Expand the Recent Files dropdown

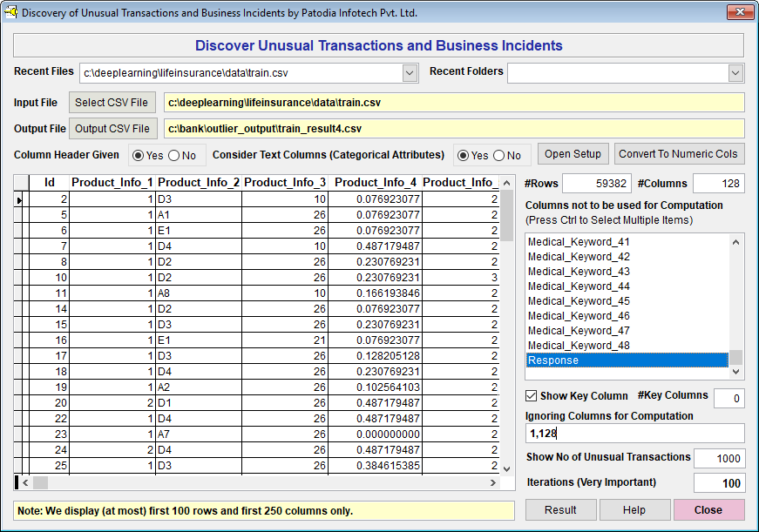[x=410, y=73]
